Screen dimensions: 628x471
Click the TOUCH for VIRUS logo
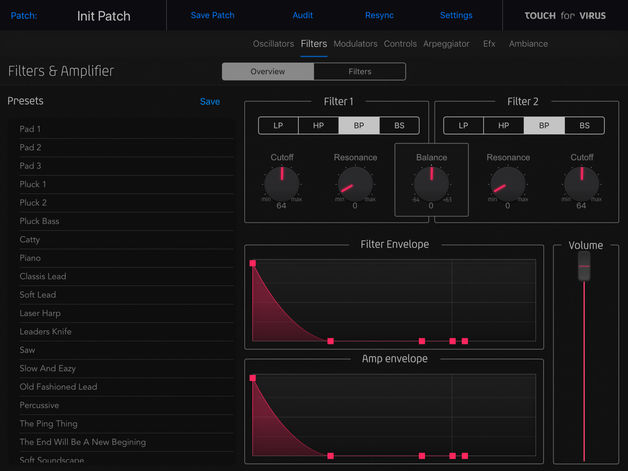(565, 16)
